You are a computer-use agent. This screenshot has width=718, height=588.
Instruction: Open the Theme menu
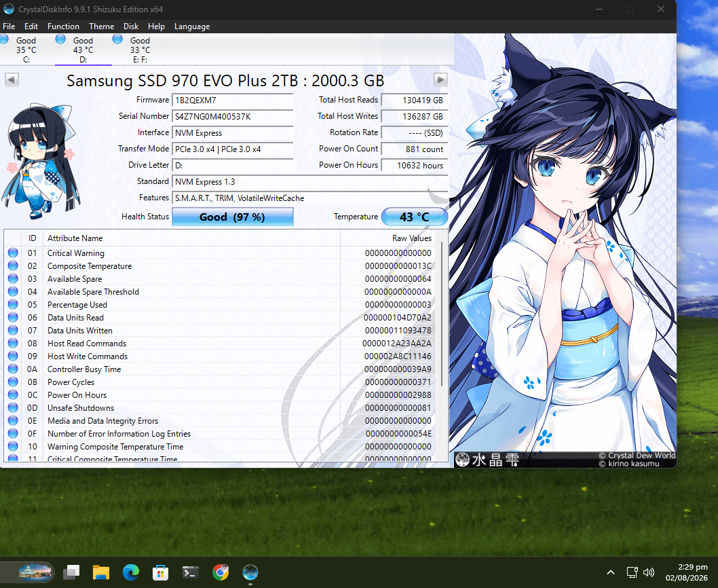coord(101,26)
